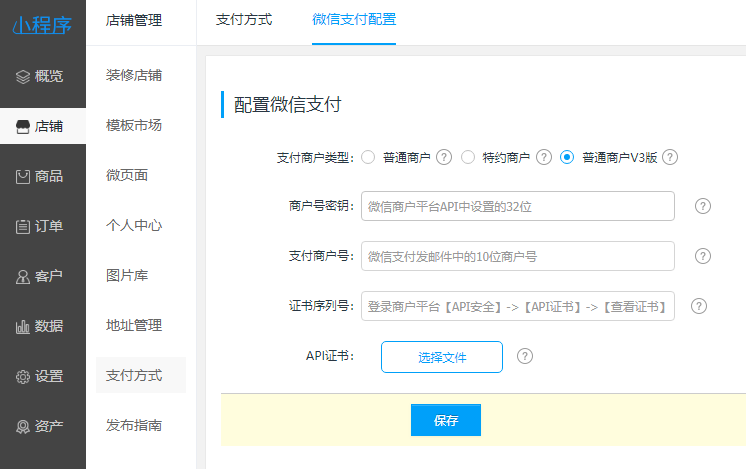Click help icon next to 选择文件 button
This screenshot has height=469, width=746.
point(525,356)
